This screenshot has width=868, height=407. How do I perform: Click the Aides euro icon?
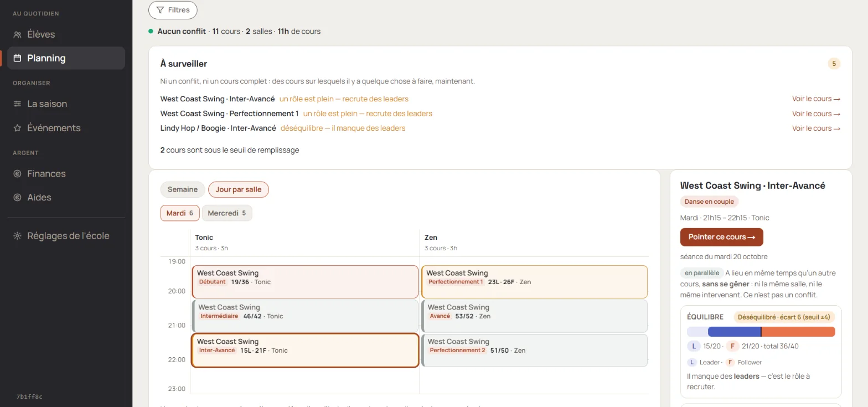tap(17, 198)
